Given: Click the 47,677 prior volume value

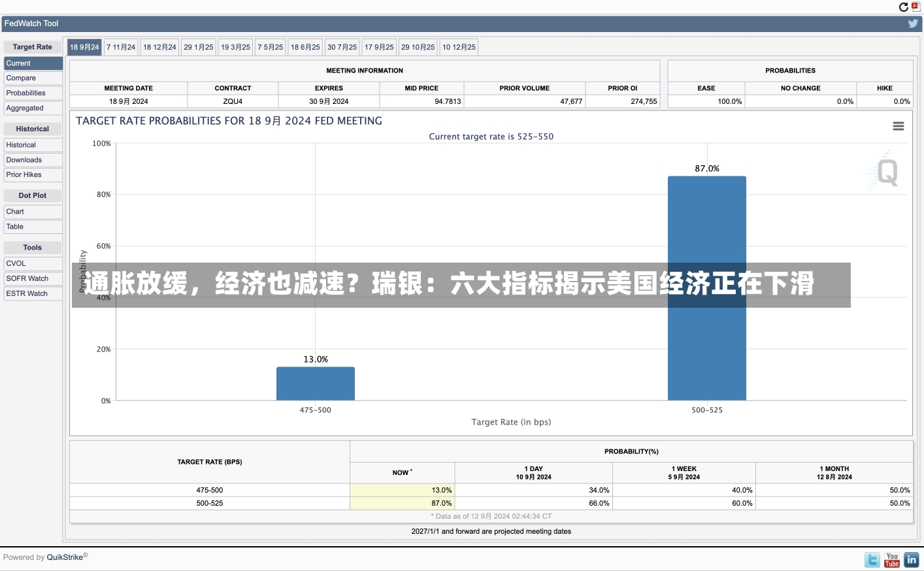Looking at the screenshot, I should pyautogui.click(x=571, y=101).
